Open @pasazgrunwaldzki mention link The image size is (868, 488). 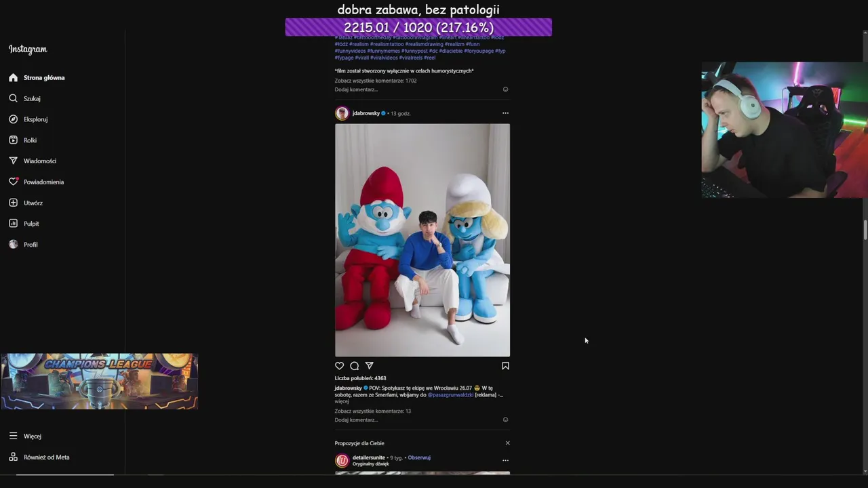450,394
